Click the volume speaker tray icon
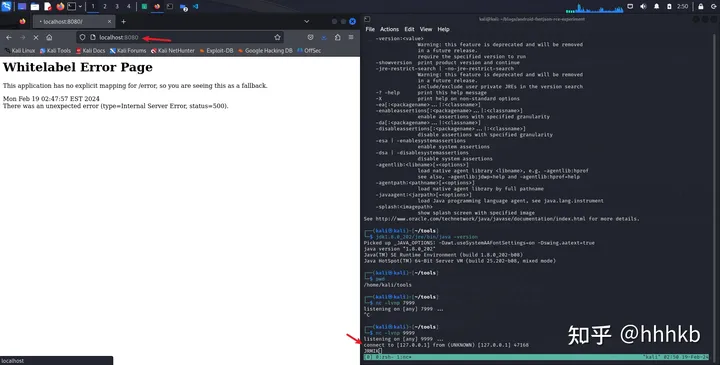The width and height of the screenshot is (720, 365). point(643,6)
